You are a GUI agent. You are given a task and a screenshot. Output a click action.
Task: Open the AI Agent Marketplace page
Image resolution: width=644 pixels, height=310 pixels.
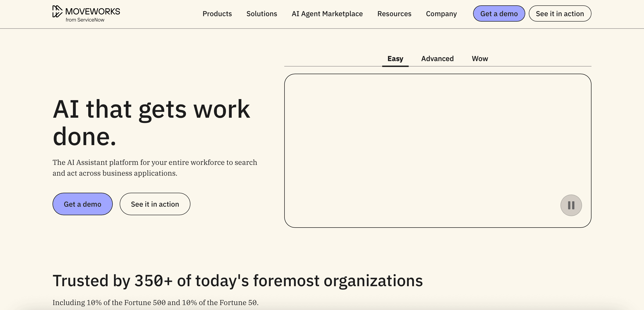327,14
